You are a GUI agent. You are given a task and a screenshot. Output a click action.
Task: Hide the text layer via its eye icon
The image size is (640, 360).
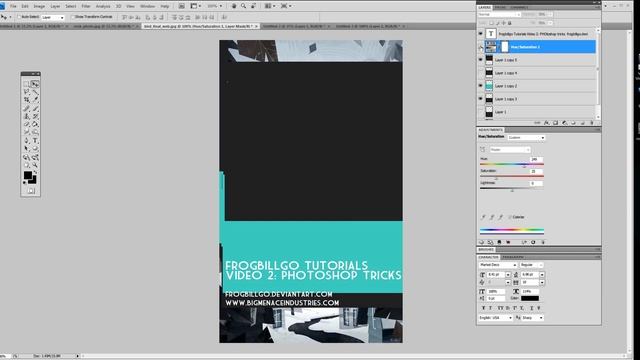pos(481,34)
